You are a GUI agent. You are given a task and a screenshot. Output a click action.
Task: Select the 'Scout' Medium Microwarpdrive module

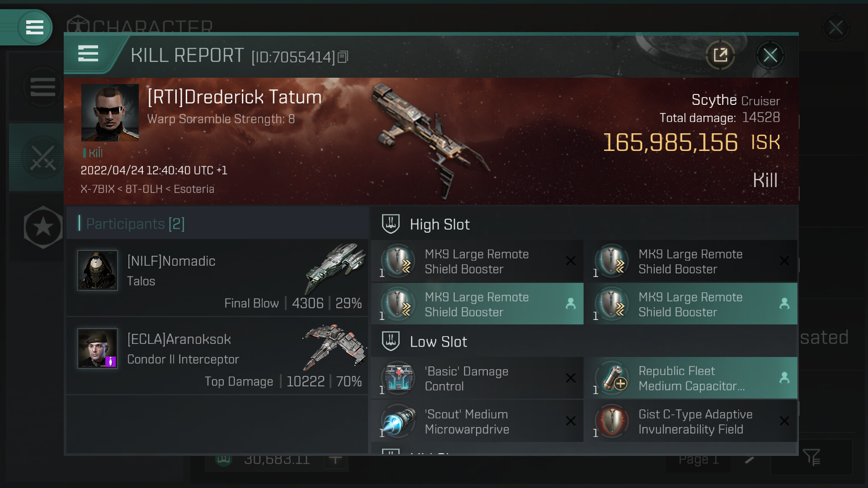(x=477, y=421)
